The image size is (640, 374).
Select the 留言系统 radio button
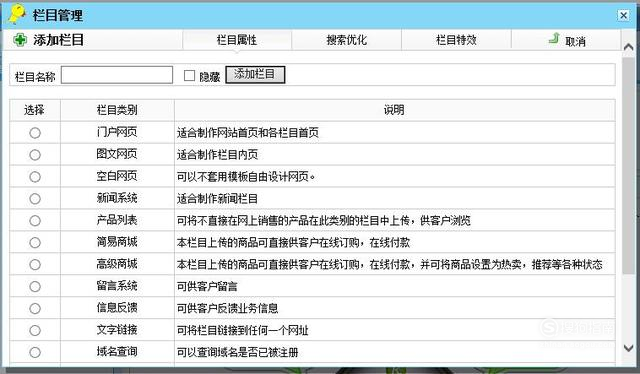(x=35, y=287)
